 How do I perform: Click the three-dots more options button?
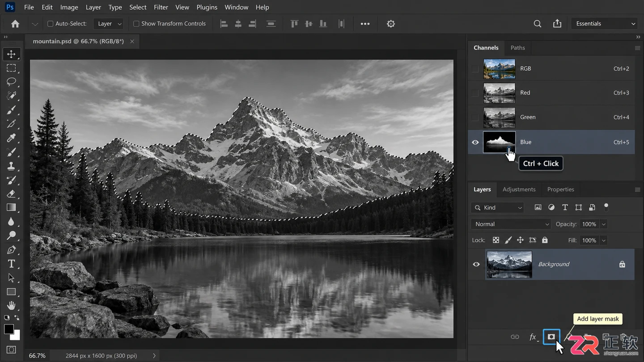pos(365,24)
